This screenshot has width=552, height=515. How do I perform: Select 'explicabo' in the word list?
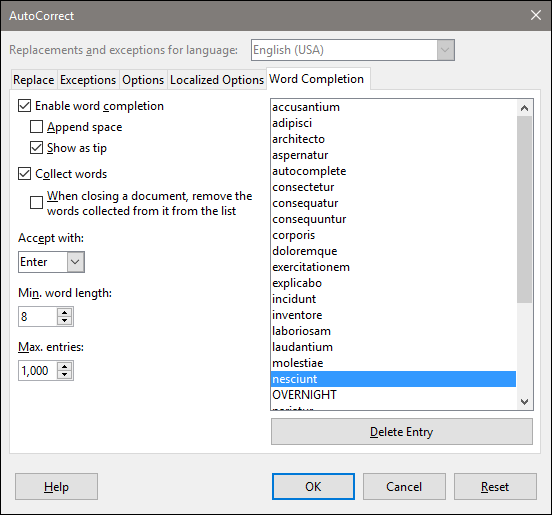[393, 283]
